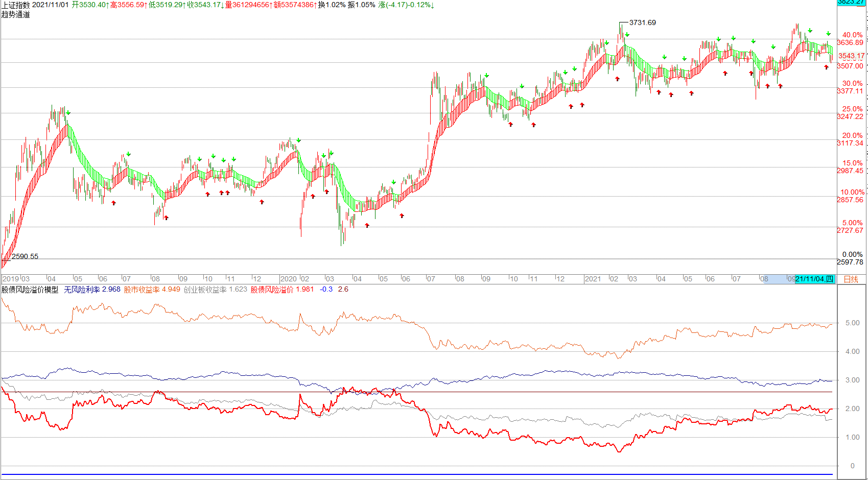
Task: Click green sell arrow beside 3731.69 peak
Action: point(627,35)
